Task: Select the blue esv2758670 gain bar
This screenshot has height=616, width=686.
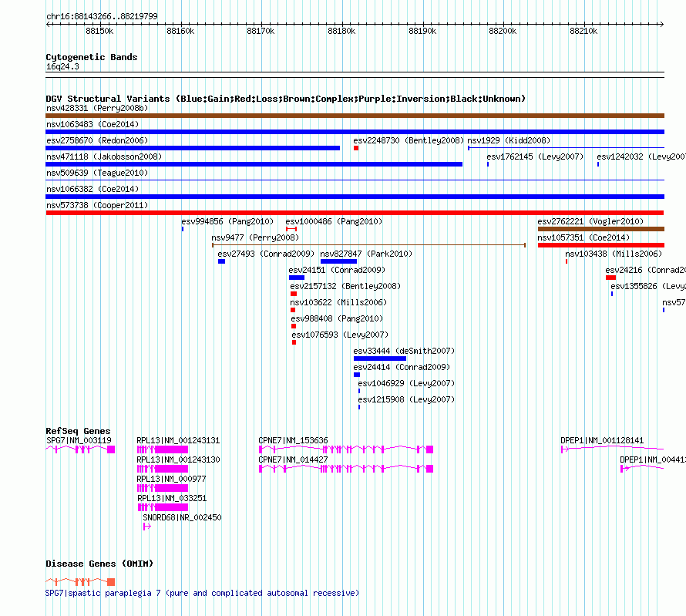Action: [193, 148]
